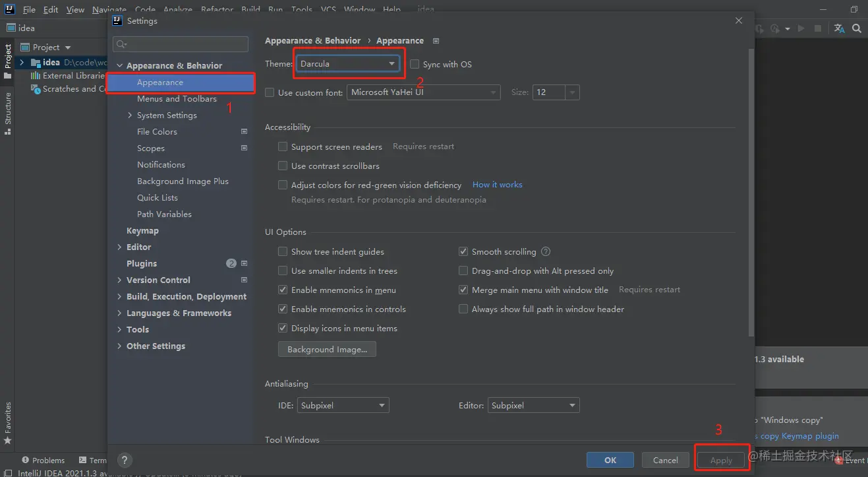Click the Project tool window stripe button

click(7, 61)
